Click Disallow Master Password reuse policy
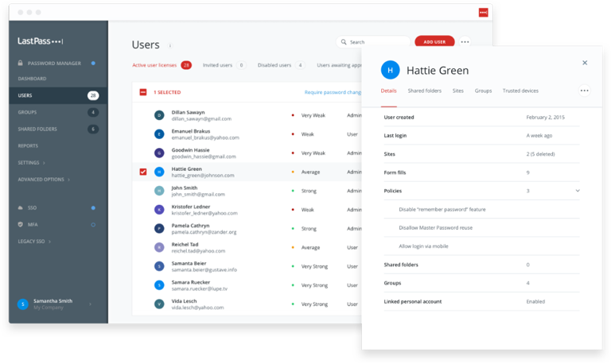The image size is (611, 364). click(x=436, y=228)
